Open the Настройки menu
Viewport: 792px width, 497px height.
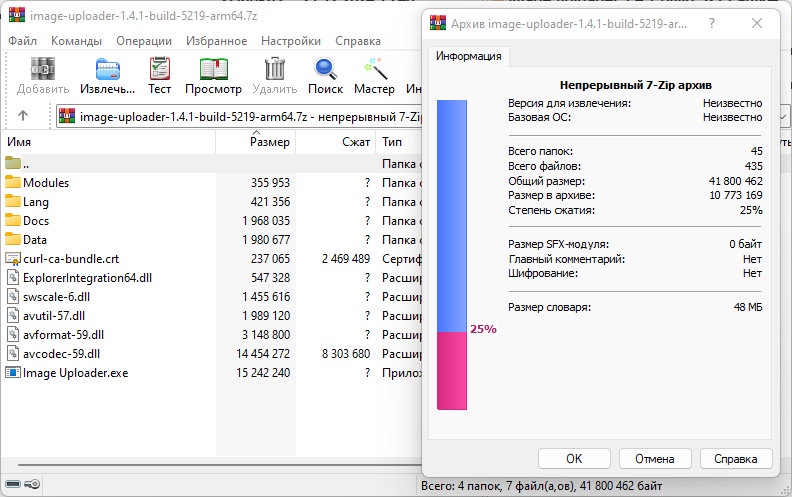[291, 41]
